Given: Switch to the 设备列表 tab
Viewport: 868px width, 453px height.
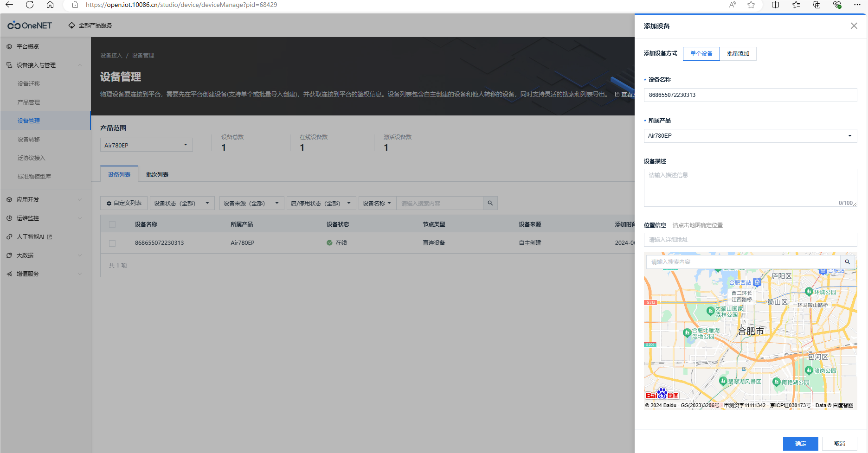Looking at the screenshot, I should coord(119,175).
